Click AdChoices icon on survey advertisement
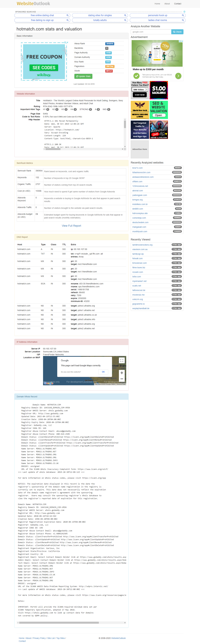Image resolution: width=200 pixels, height=644 pixels. click(180, 41)
